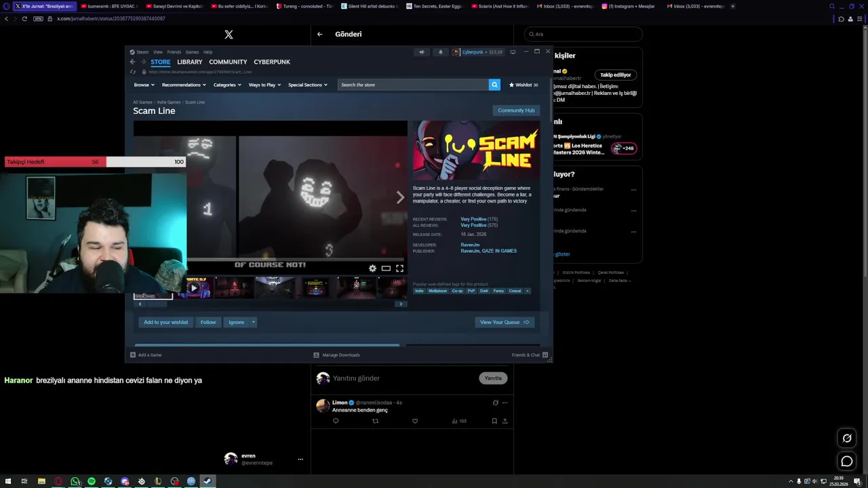Follow the Scam Line game
Image resolution: width=868 pixels, height=488 pixels.
208,322
